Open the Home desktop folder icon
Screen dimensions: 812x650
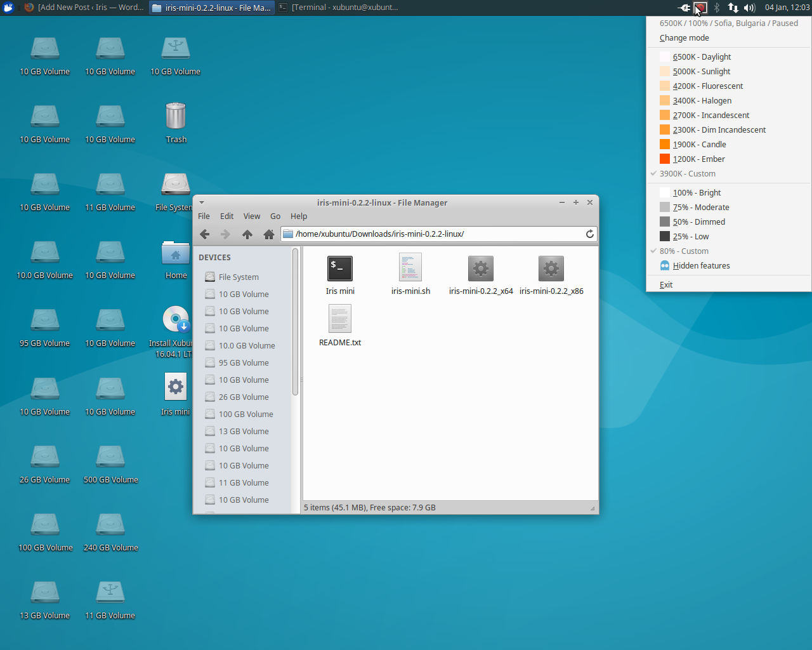point(176,260)
